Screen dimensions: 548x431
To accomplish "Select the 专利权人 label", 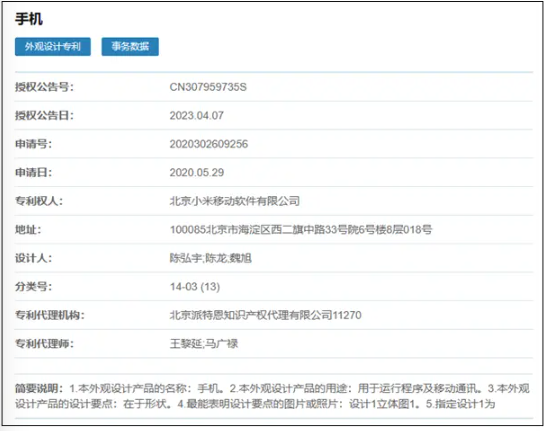I will (39, 201).
